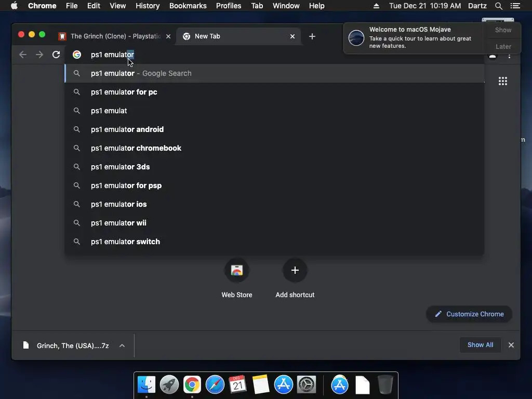
Task: Open the Profiles menu
Action: (229, 6)
